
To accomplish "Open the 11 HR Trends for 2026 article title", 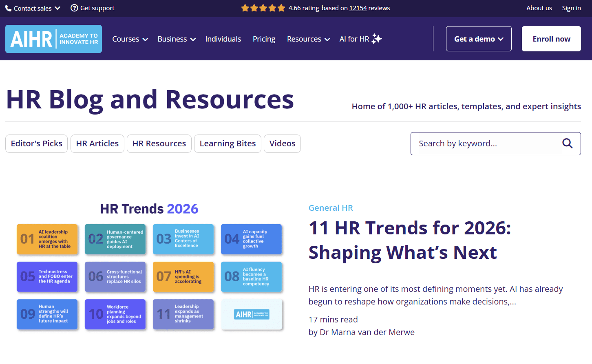I will click(x=410, y=240).
